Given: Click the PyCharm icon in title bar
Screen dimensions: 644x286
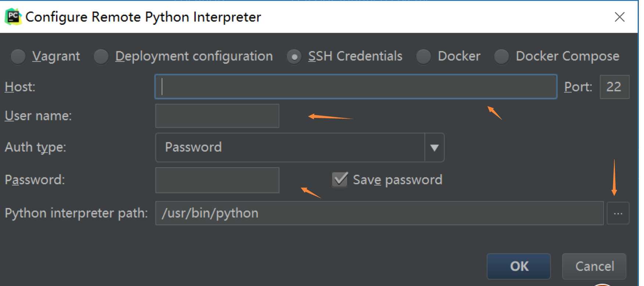Looking at the screenshot, I should pos(13,17).
